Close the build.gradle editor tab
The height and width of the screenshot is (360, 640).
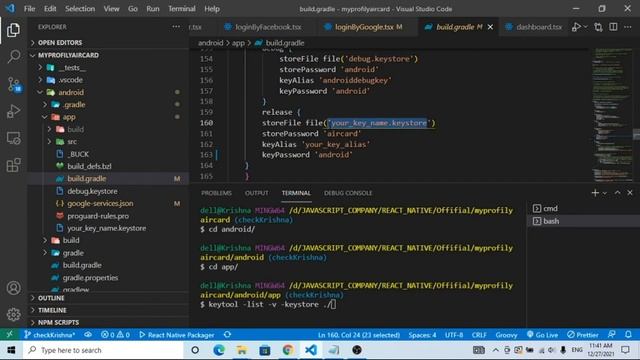[490, 27]
